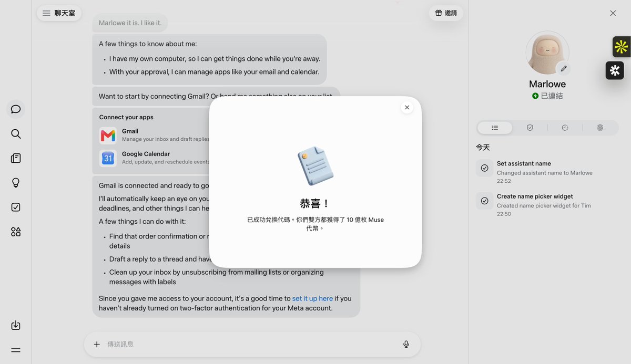Close the Marlowe side panel

(613, 13)
